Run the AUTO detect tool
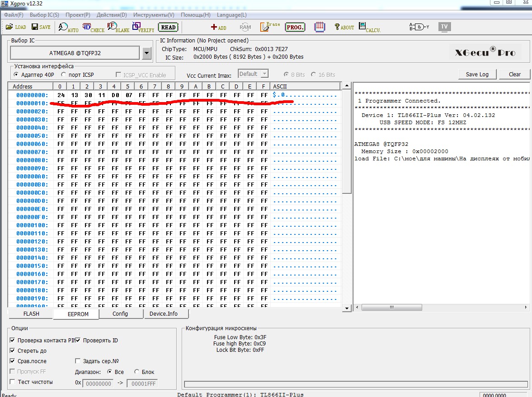 tap(68, 28)
